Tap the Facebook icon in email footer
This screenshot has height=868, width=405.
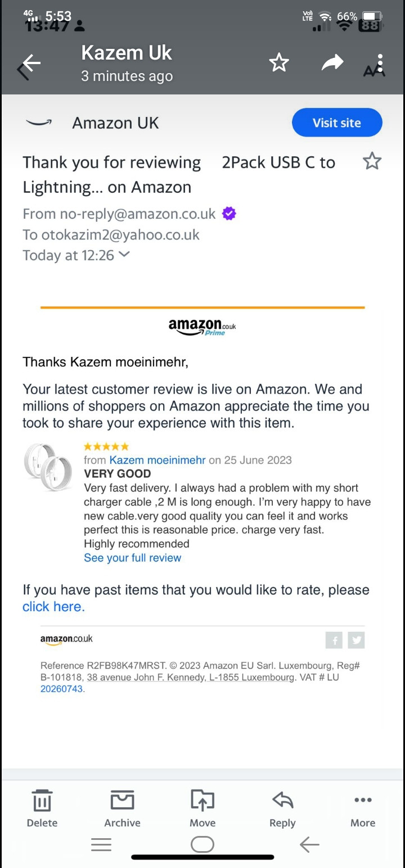pos(334,640)
